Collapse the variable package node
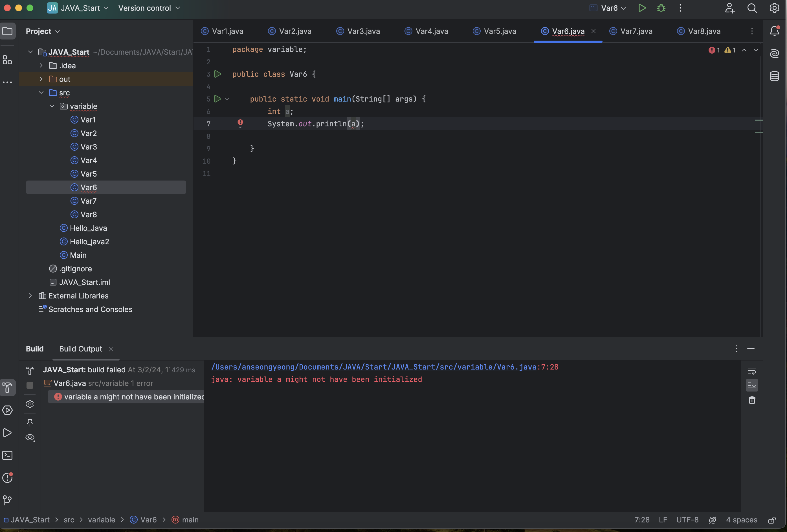Viewport: 787px width, 532px height. click(52, 106)
